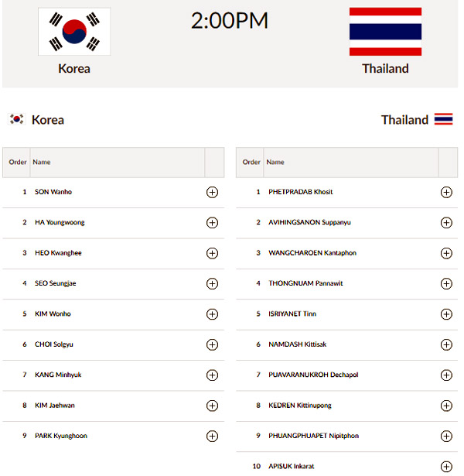Image resolution: width=464 pixels, height=476 pixels.
Task: Click plus icon next to APISUK Inkarat
Action: click(x=446, y=466)
